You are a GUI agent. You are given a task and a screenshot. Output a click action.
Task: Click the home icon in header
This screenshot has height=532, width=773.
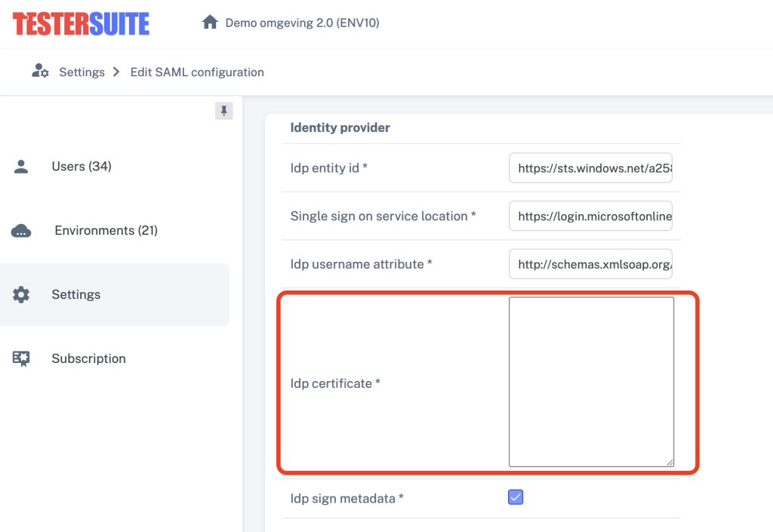pos(210,23)
